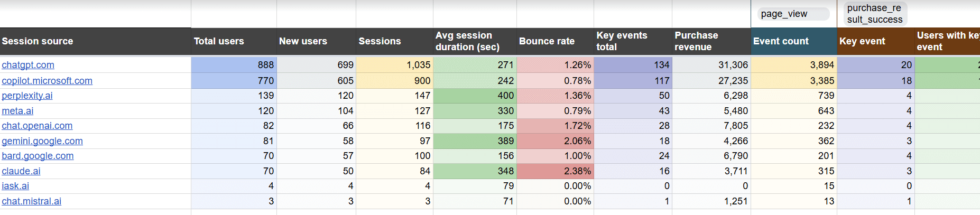This screenshot has width=980, height=215.
Task: Select chatgpt.com sessions cell 1,035
Action: click(395, 65)
